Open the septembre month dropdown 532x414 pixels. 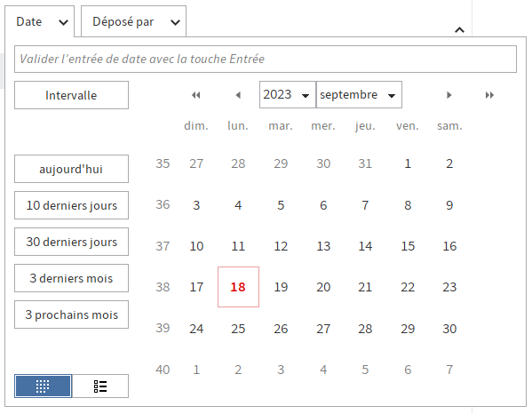click(x=359, y=95)
